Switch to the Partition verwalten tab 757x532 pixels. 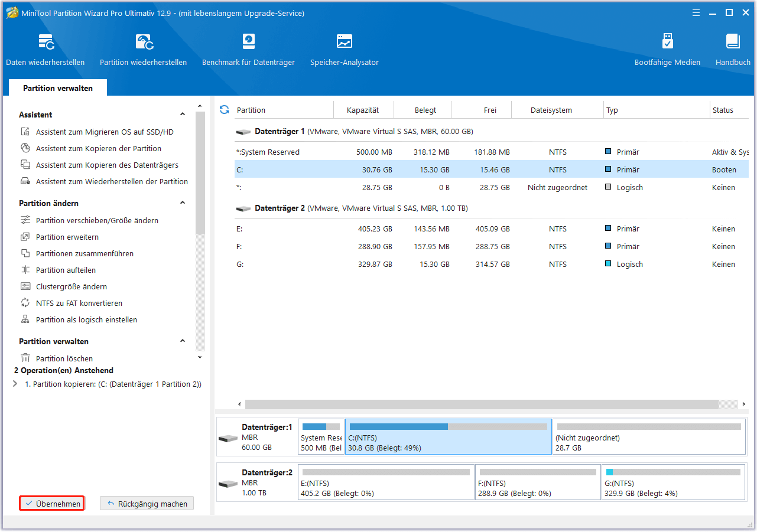[58, 88]
